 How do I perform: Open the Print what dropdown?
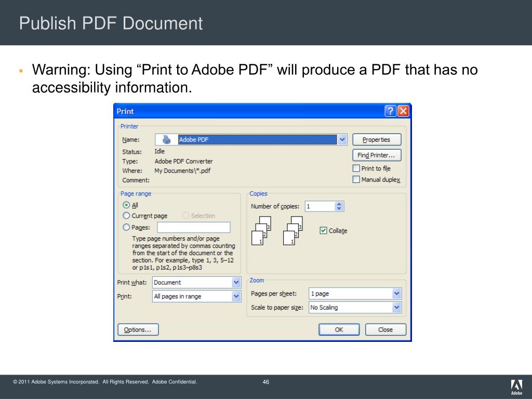[236, 282]
